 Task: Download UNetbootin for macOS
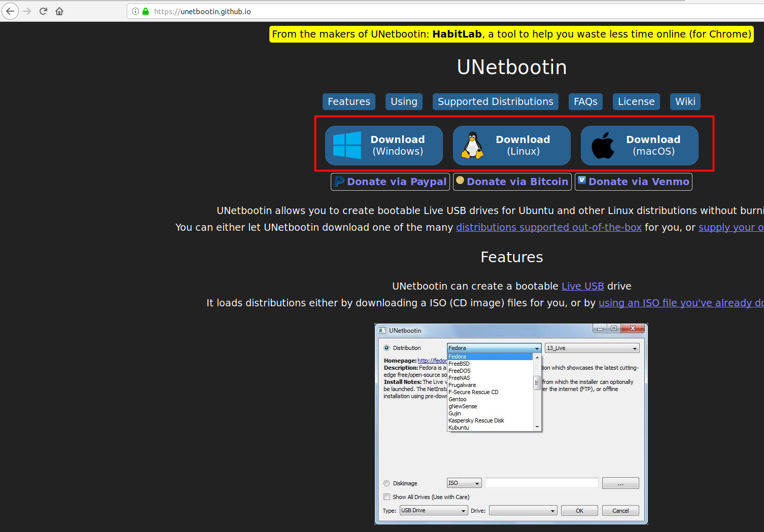pos(640,145)
